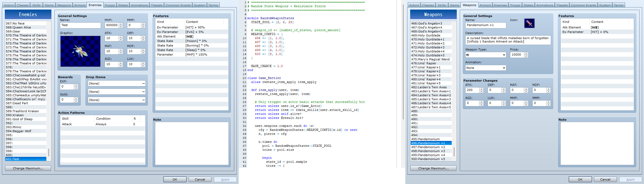The image size is (644, 184).
Task: Click OK in the Weapons window
Action: tap(580, 179)
